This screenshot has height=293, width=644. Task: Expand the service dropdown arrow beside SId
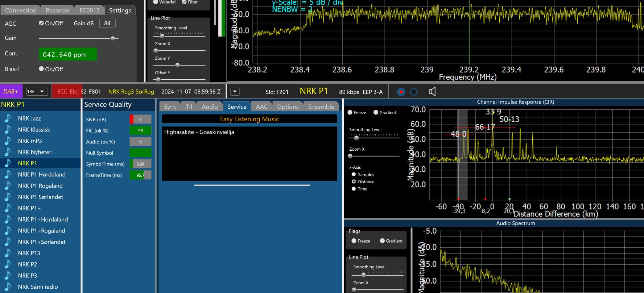tap(235, 92)
